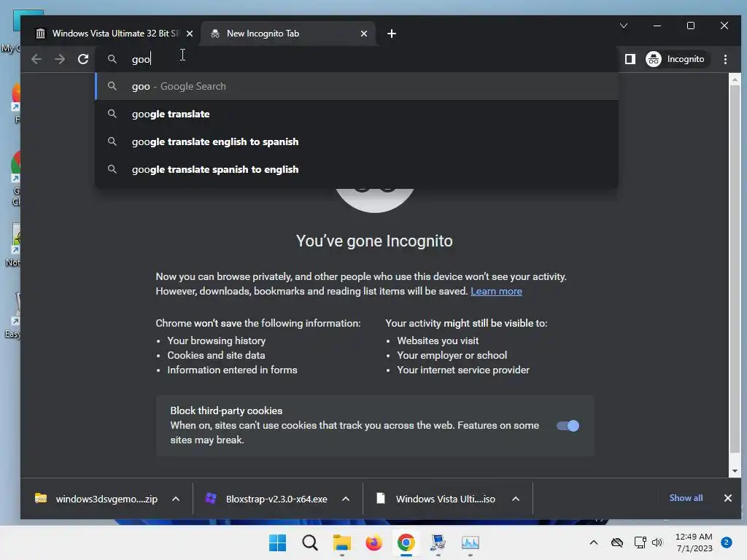
Task: Expand options for Windows Vista iso download
Action: pos(516,499)
